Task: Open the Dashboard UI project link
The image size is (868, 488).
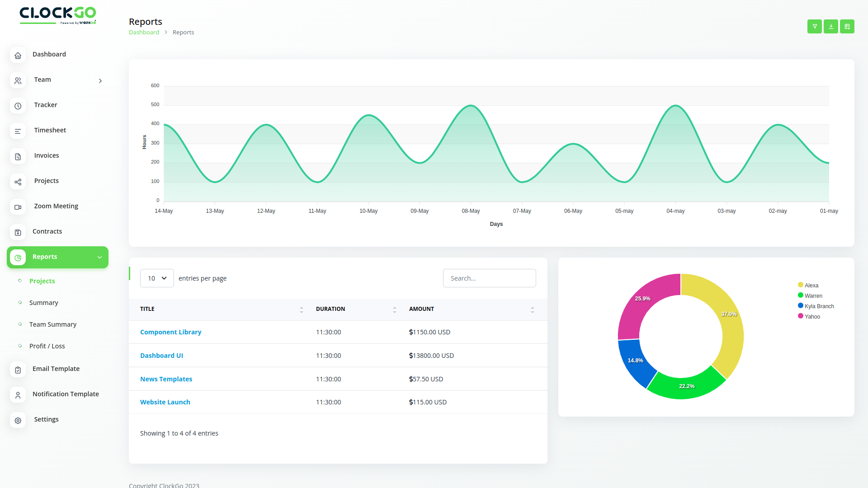Action: [161, 356]
